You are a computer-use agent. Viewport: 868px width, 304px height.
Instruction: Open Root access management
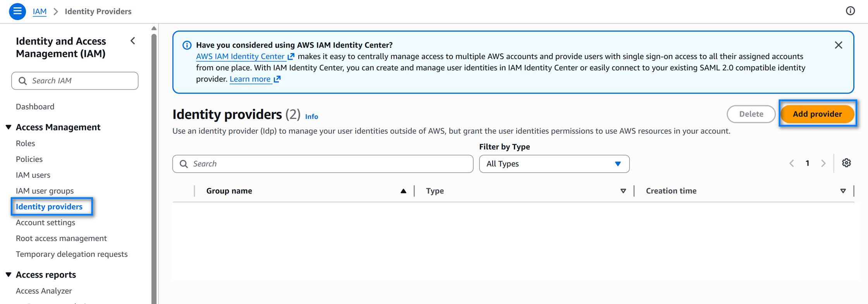tap(61, 239)
